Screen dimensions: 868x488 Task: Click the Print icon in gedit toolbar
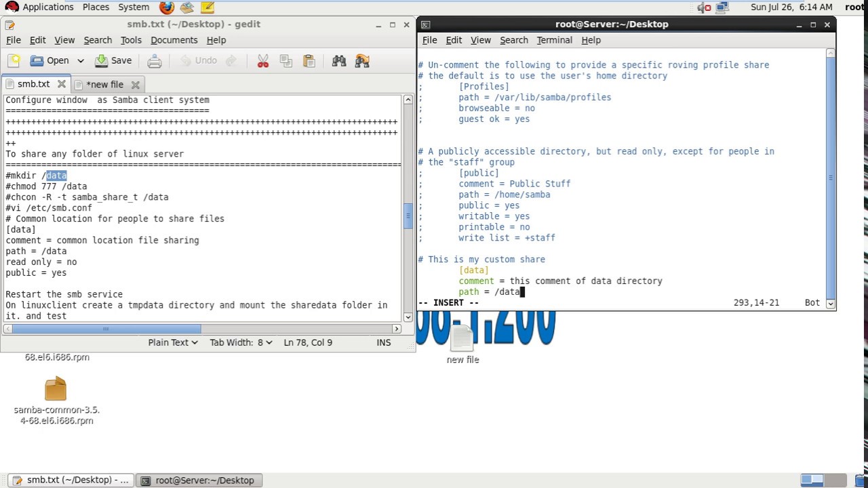click(x=155, y=61)
